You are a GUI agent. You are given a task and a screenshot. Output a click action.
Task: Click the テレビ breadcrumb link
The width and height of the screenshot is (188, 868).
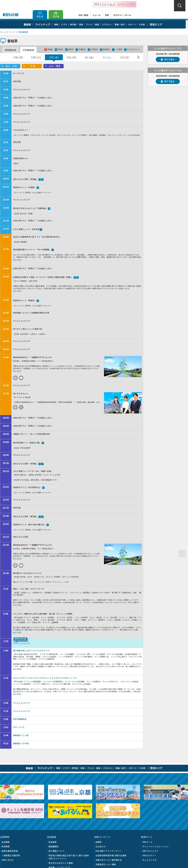pos(12,32)
